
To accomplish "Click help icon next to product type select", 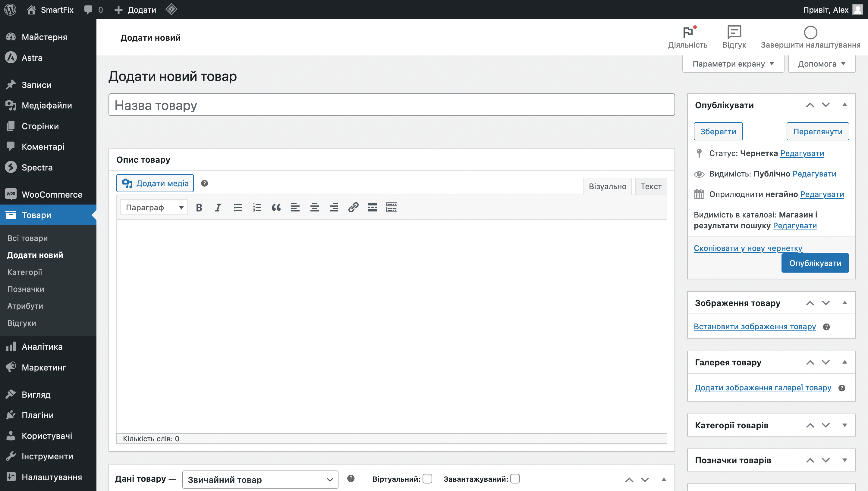I will pyautogui.click(x=351, y=479).
